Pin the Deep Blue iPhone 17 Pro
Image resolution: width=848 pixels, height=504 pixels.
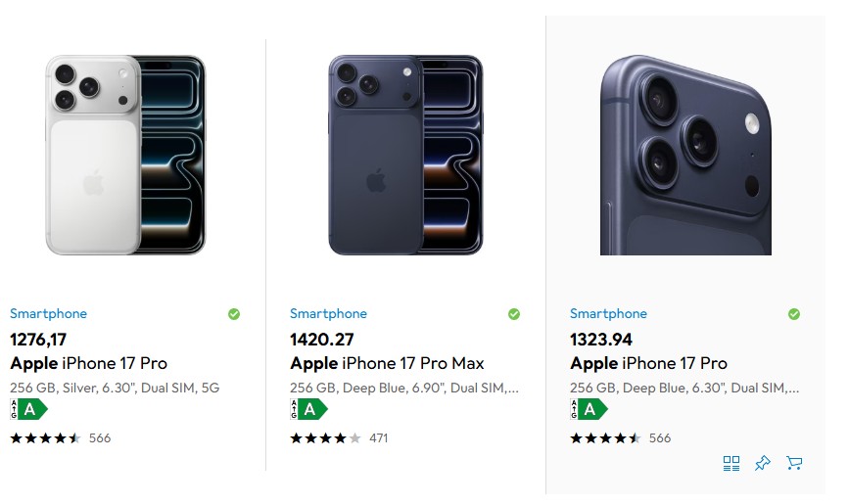click(763, 463)
